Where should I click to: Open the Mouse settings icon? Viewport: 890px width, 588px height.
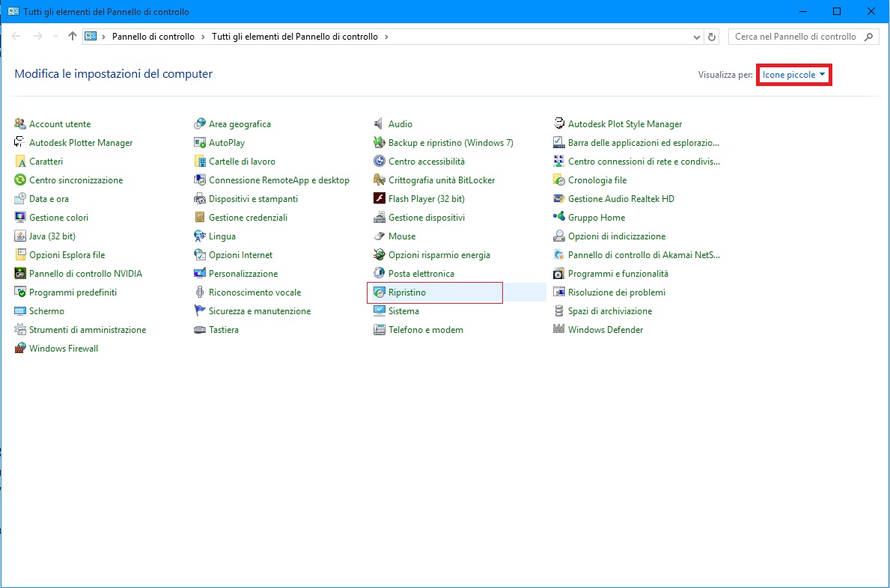coord(380,236)
